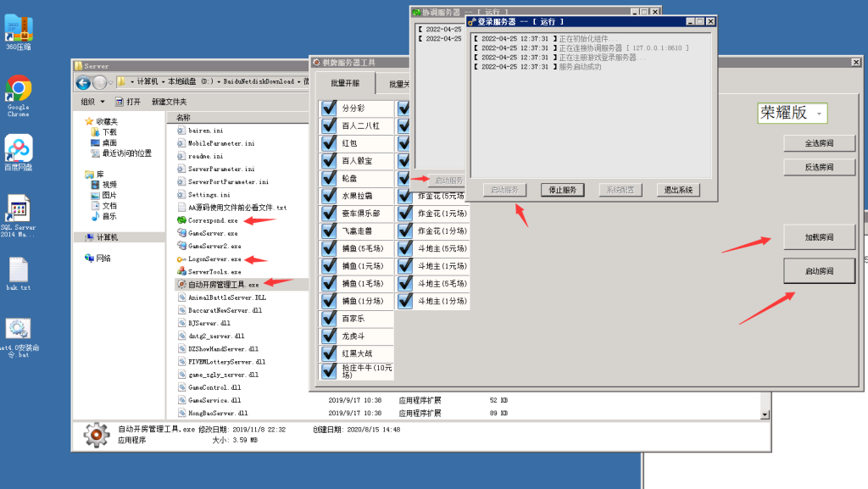Uncheck the 分分彩 game checkbox
This screenshot has height=489, width=868.
(330, 108)
